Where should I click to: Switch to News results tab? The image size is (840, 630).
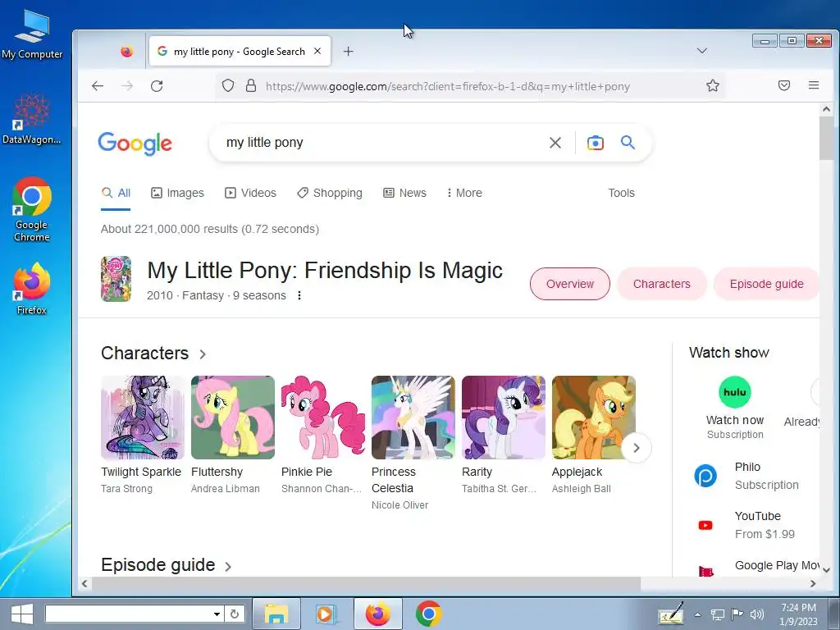[x=404, y=193]
